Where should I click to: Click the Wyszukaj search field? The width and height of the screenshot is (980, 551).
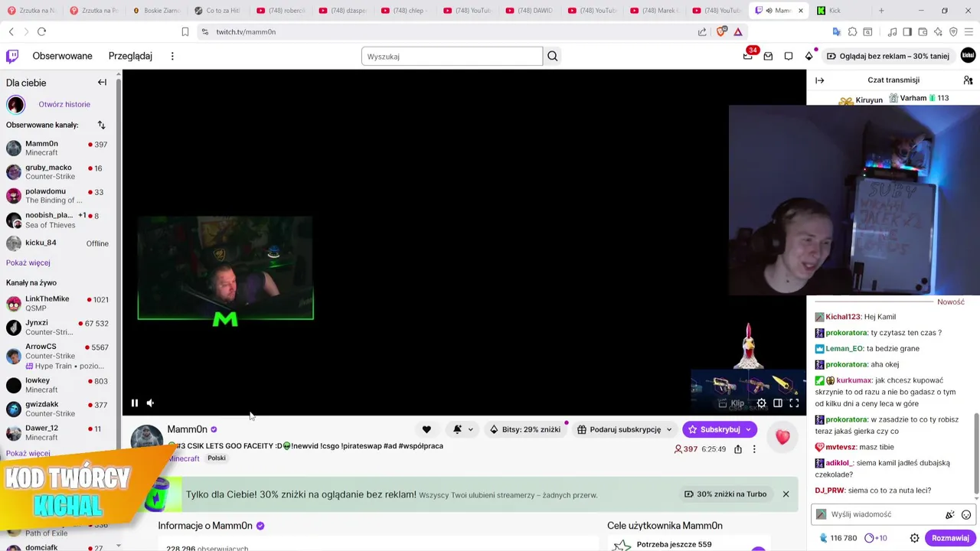coord(452,56)
